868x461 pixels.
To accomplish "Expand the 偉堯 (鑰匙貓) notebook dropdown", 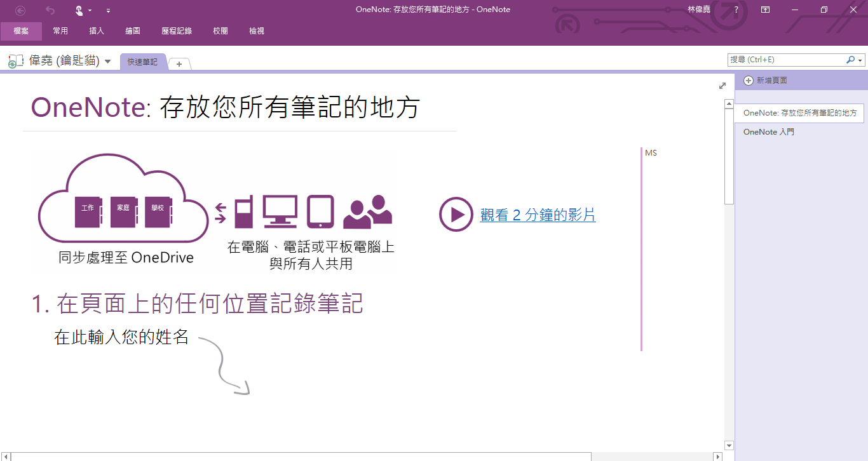I will (107, 62).
